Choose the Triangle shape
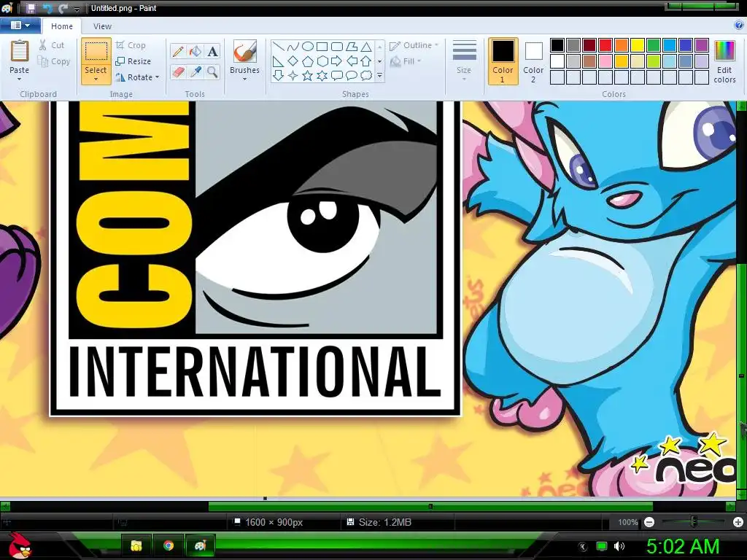 tap(366, 47)
